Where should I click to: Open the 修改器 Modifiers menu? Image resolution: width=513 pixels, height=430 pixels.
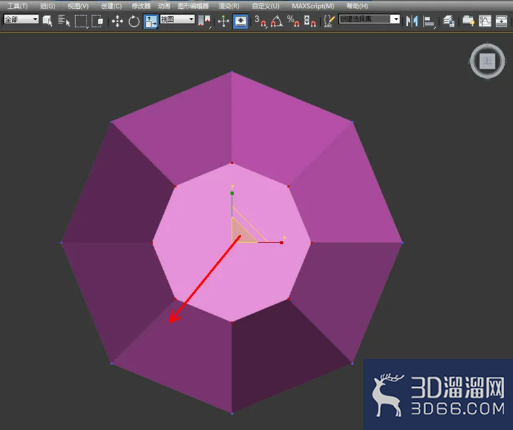coord(141,6)
